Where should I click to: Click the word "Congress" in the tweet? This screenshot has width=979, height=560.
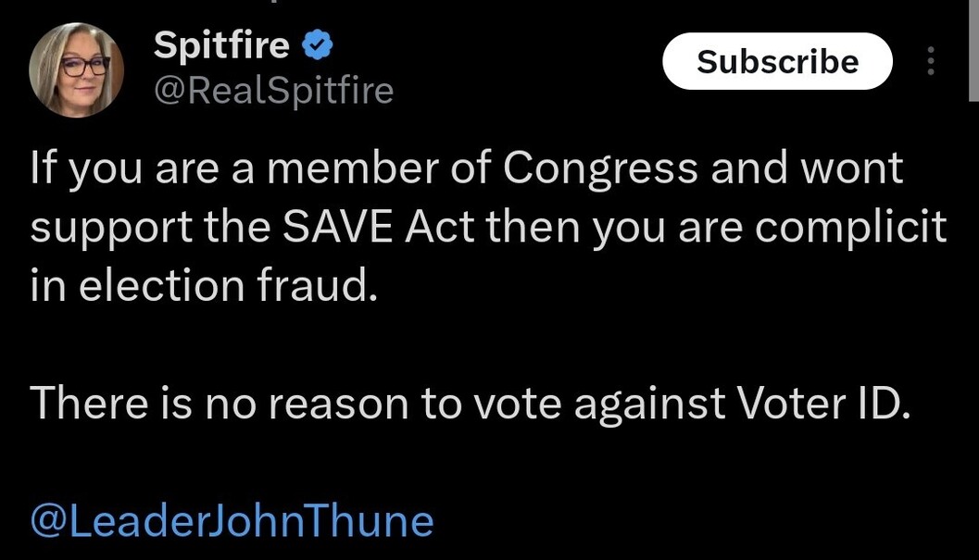tap(599, 169)
